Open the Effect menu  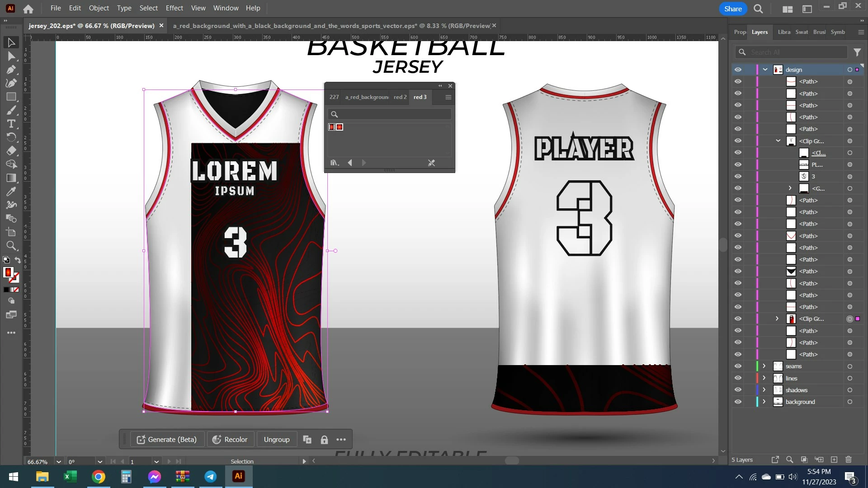[174, 8]
